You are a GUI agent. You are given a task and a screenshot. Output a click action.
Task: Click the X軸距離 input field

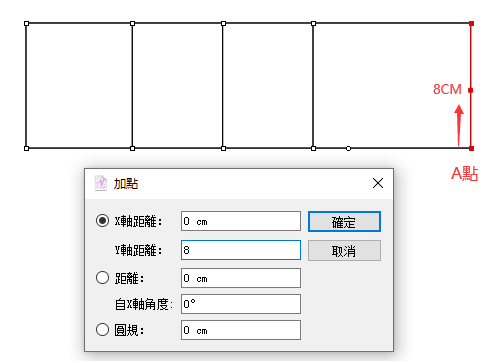(241, 221)
